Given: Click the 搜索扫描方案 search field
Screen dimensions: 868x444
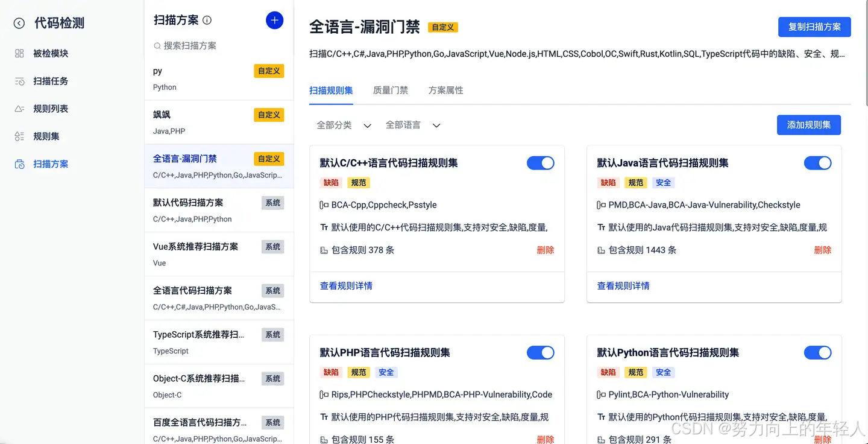Looking at the screenshot, I should (218, 46).
